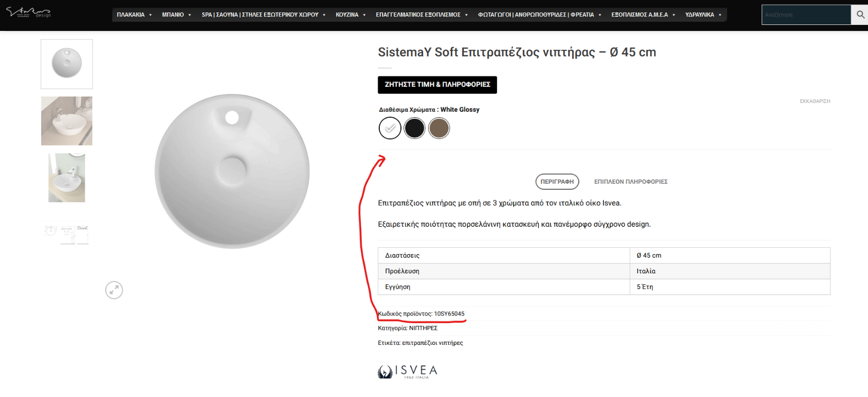868x397 pixels.
Task: Select the ΠΕΡΙΓΡΑΦΗ tab
Action: click(x=557, y=182)
